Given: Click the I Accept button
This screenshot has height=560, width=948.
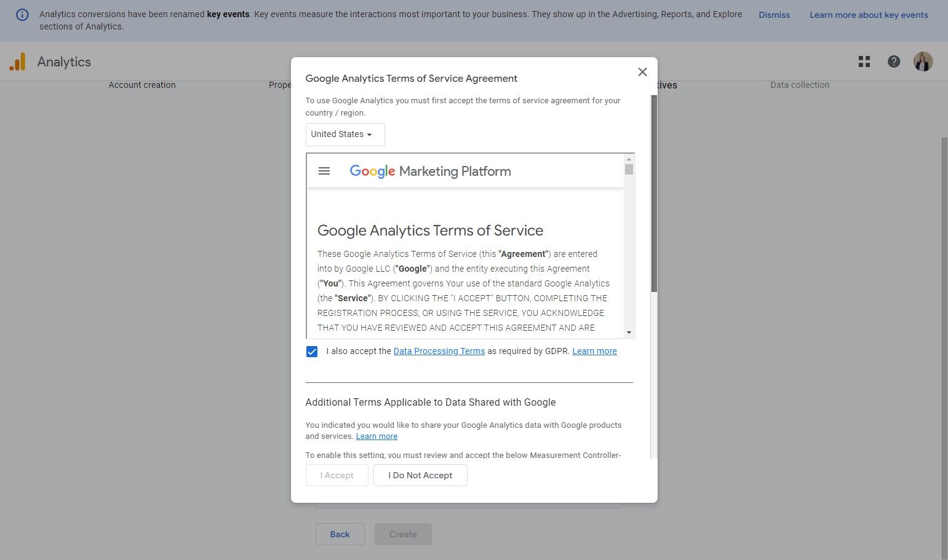Looking at the screenshot, I should 337,475.
